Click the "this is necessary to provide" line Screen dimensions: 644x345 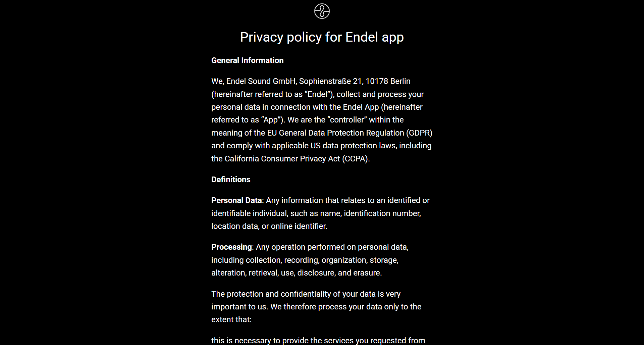click(x=318, y=340)
